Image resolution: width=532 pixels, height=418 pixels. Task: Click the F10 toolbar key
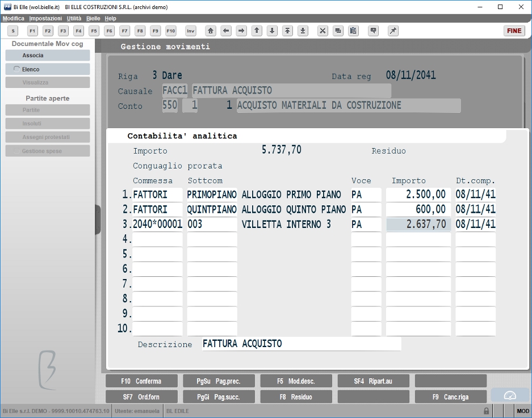tap(171, 31)
